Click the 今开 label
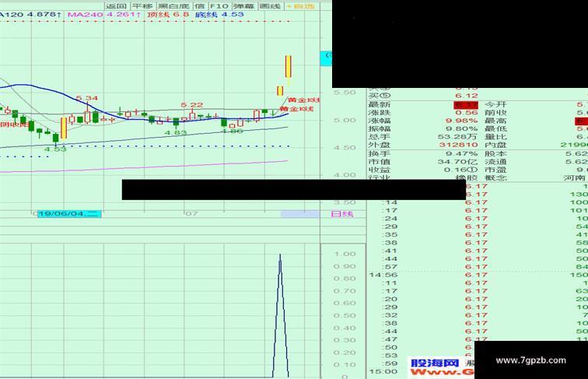The width and height of the screenshot is (588, 379). pyautogui.click(x=495, y=104)
